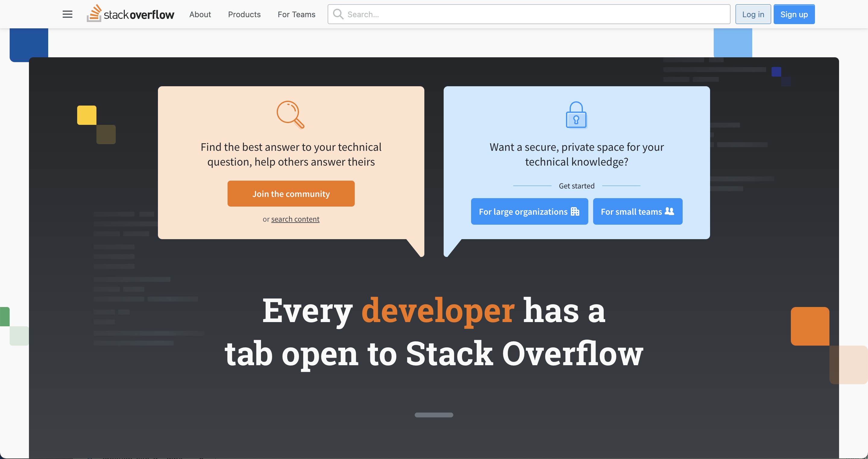Focus the Search field in header

click(x=529, y=14)
